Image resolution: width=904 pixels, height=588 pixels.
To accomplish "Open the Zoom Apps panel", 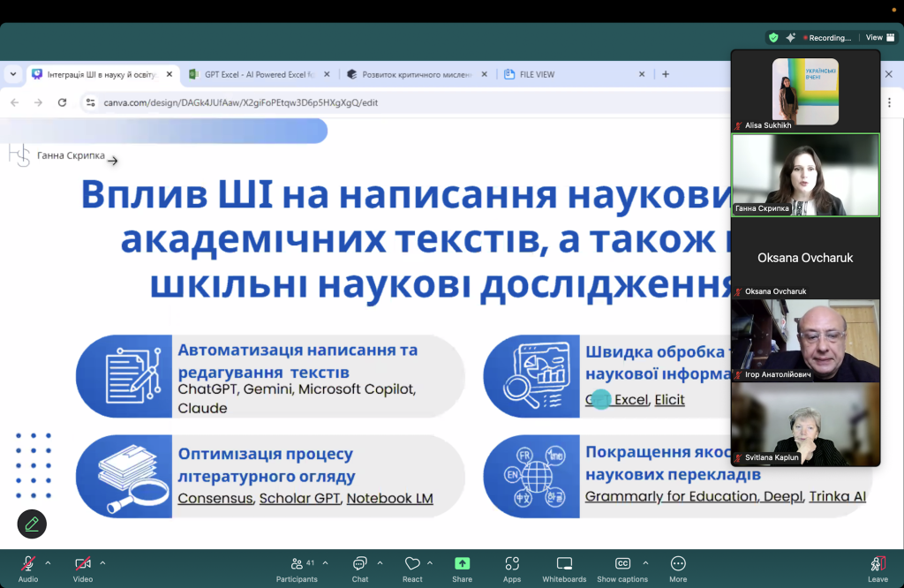I will point(512,569).
